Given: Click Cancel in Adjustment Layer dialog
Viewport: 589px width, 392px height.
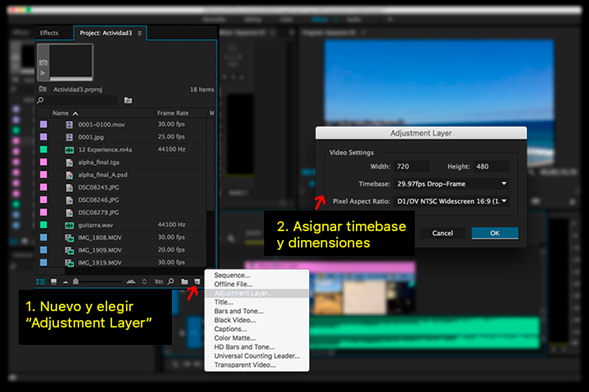Looking at the screenshot, I should (x=443, y=233).
